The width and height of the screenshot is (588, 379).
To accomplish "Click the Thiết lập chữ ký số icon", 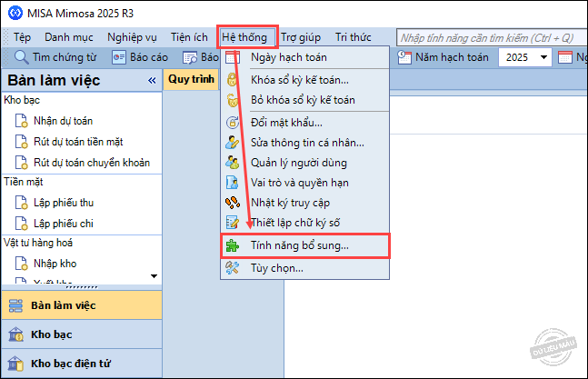I will (x=233, y=223).
